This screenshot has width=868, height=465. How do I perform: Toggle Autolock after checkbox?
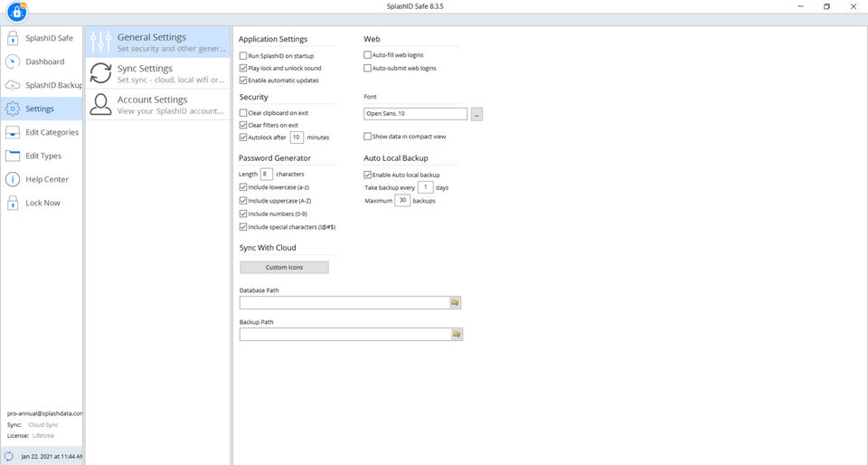click(x=243, y=138)
